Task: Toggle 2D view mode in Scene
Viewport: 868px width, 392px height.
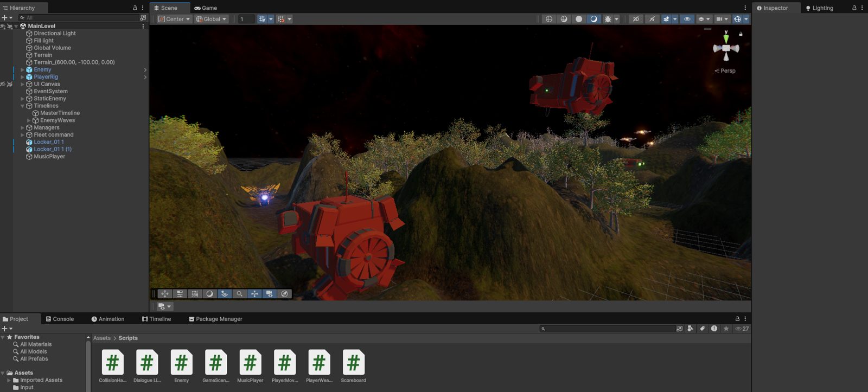Action: tap(636, 19)
